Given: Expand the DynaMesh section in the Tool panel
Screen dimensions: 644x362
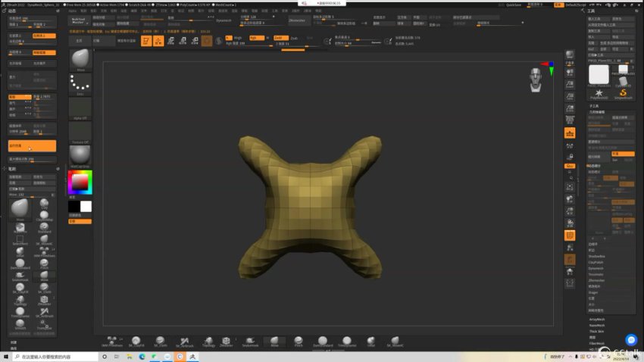Looking at the screenshot, I should pos(596,268).
